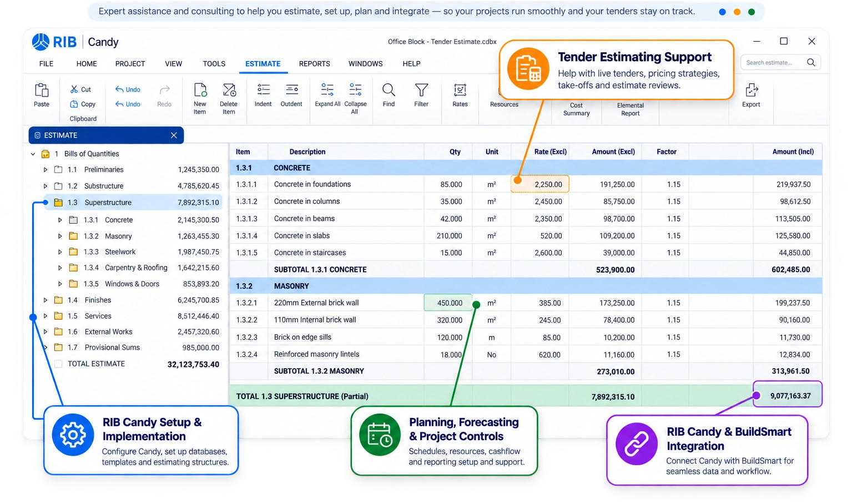This screenshot has height=504, width=852.
Task: Open the Find tool
Action: (389, 89)
